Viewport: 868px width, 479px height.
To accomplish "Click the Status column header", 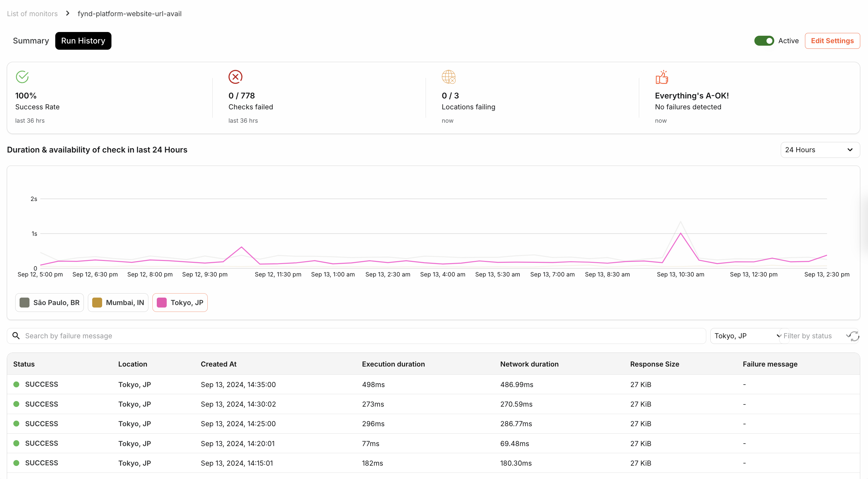I will 24,364.
